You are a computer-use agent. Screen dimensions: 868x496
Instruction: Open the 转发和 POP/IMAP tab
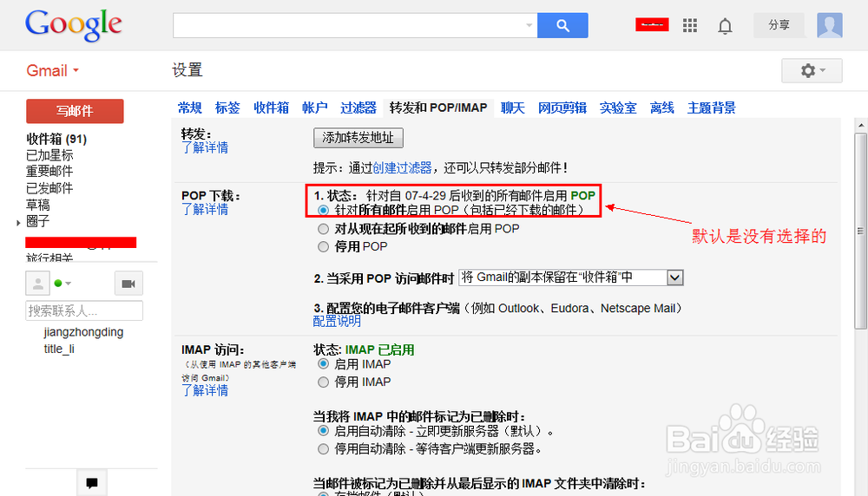tap(438, 108)
